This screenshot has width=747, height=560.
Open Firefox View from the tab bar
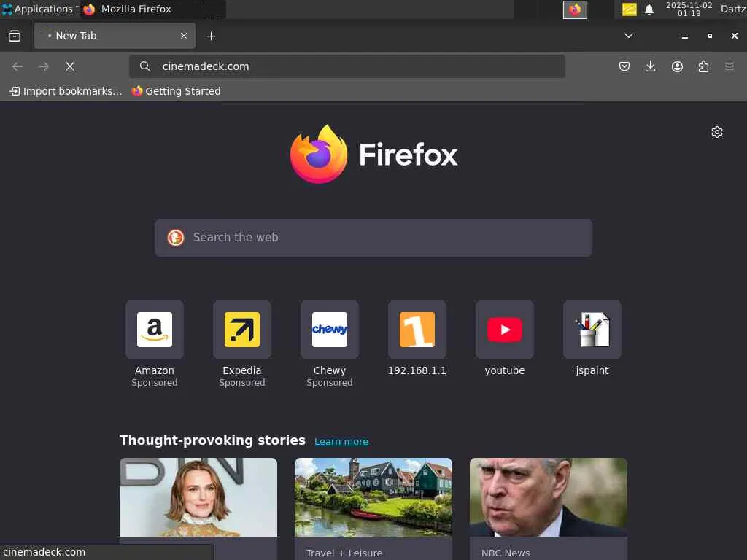point(15,36)
